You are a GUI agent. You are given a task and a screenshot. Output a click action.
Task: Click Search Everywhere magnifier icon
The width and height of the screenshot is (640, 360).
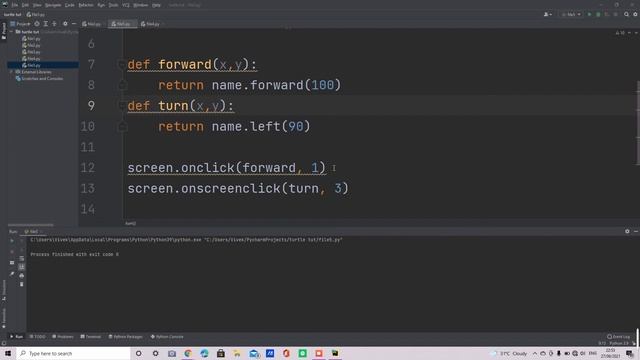pyautogui.click(x=627, y=14)
